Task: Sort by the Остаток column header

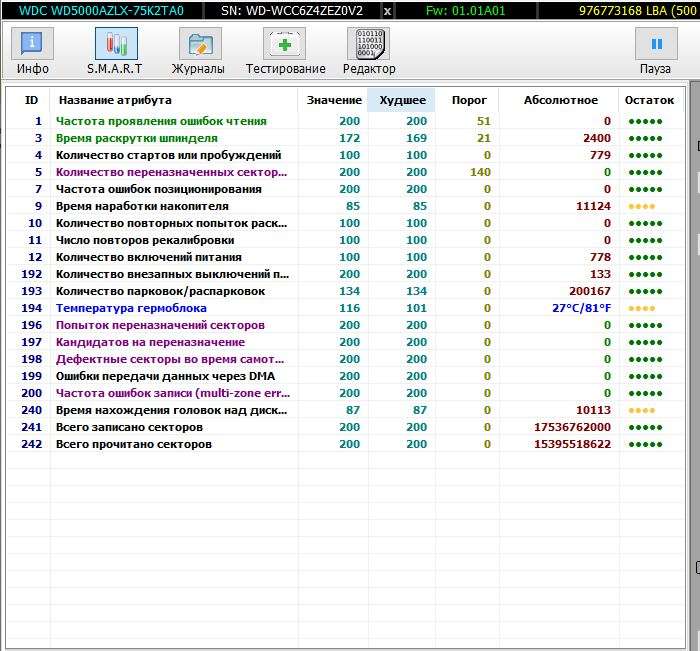Action: click(x=650, y=100)
